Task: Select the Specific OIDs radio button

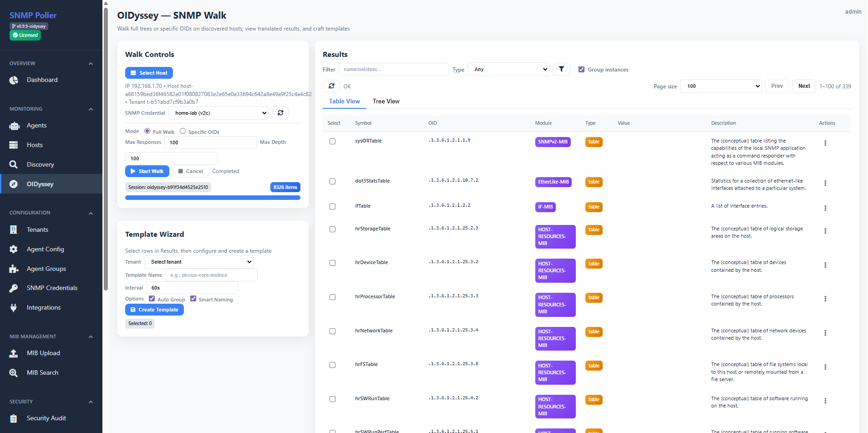Action: [183, 131]
